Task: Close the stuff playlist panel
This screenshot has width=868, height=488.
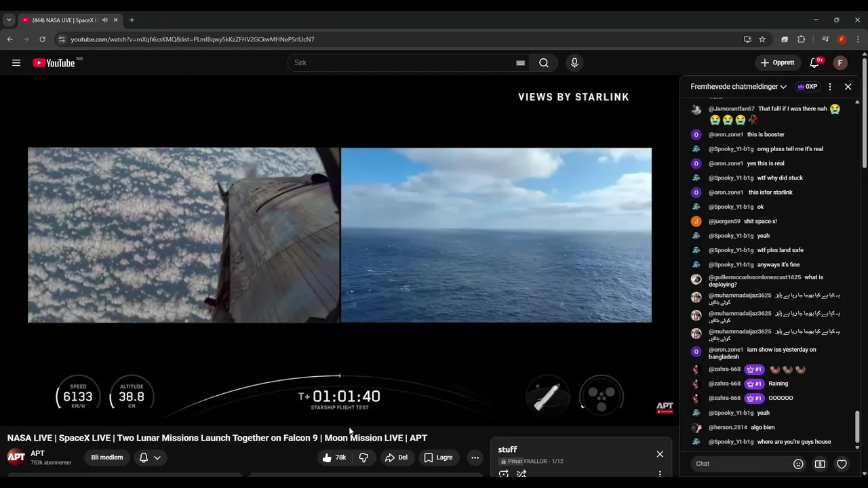Action: tap(660, 454)
